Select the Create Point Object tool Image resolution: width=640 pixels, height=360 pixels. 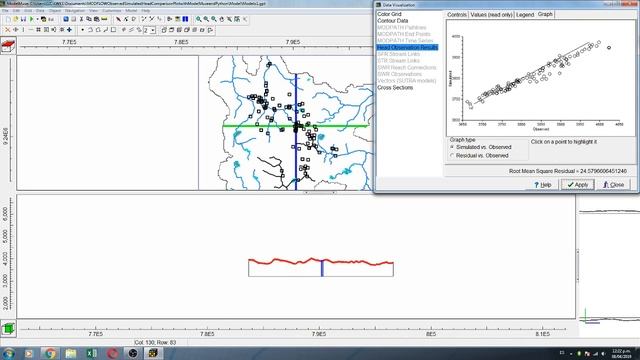click(x=82, y=30)
